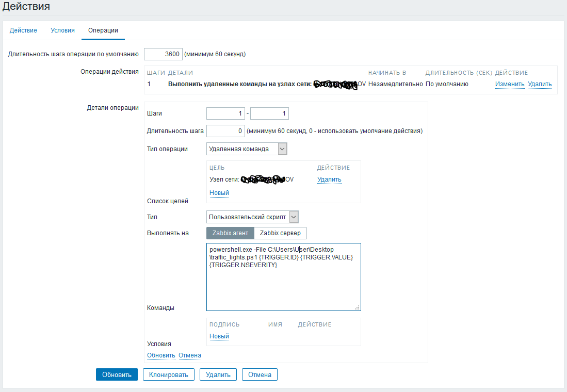
Task: Remove the target host via Удалить link
Action: click(x=329, y=179)
